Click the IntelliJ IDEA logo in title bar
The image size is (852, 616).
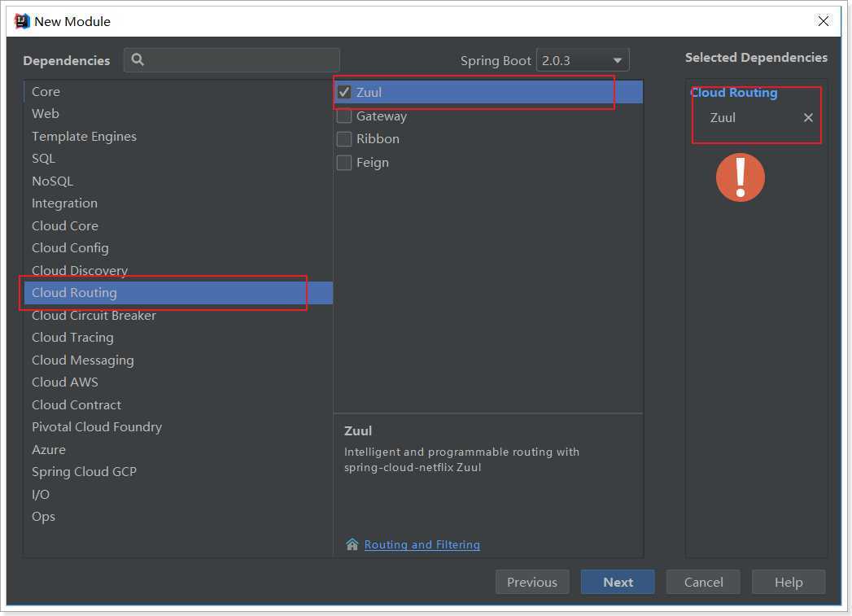(22, 21)
